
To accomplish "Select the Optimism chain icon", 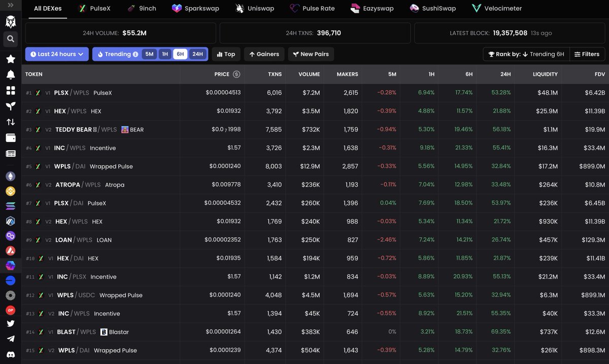I will 10,309.
